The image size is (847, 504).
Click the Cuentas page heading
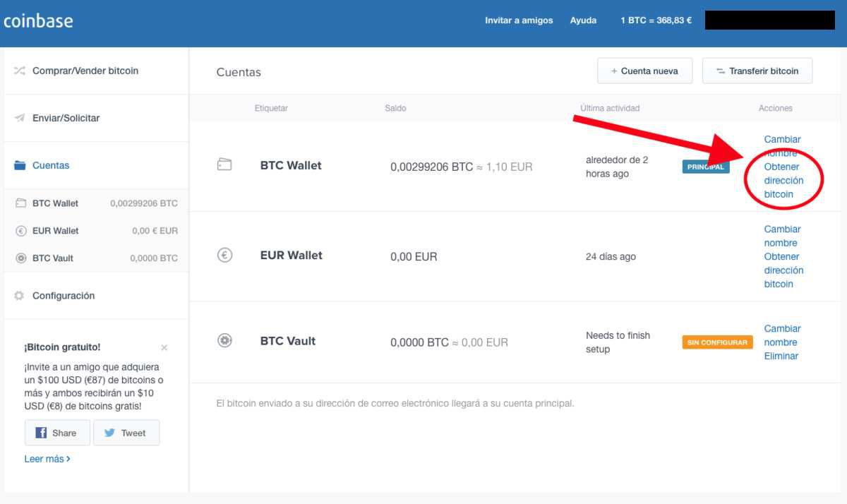tap(239, 72)
